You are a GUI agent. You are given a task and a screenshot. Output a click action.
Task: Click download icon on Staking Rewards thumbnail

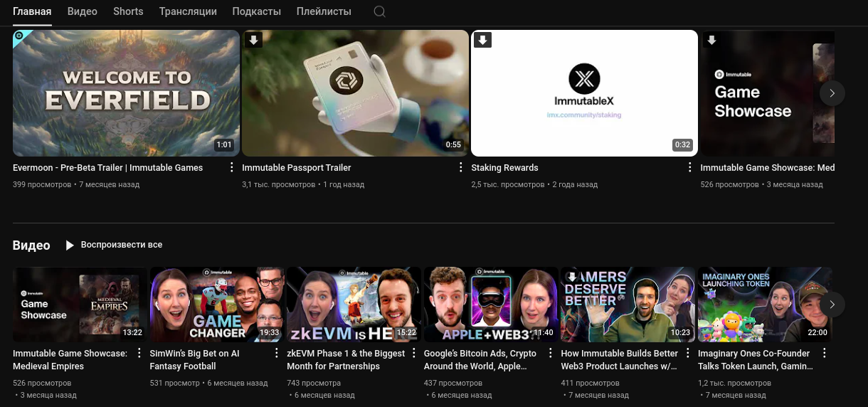point(483,40)
